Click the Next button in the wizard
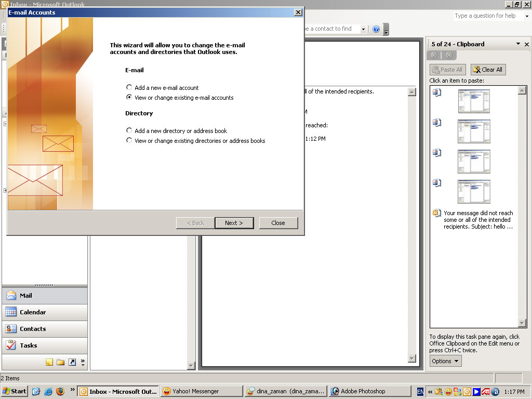The width and height of the screenshot is (532, 399). point(234,223)
